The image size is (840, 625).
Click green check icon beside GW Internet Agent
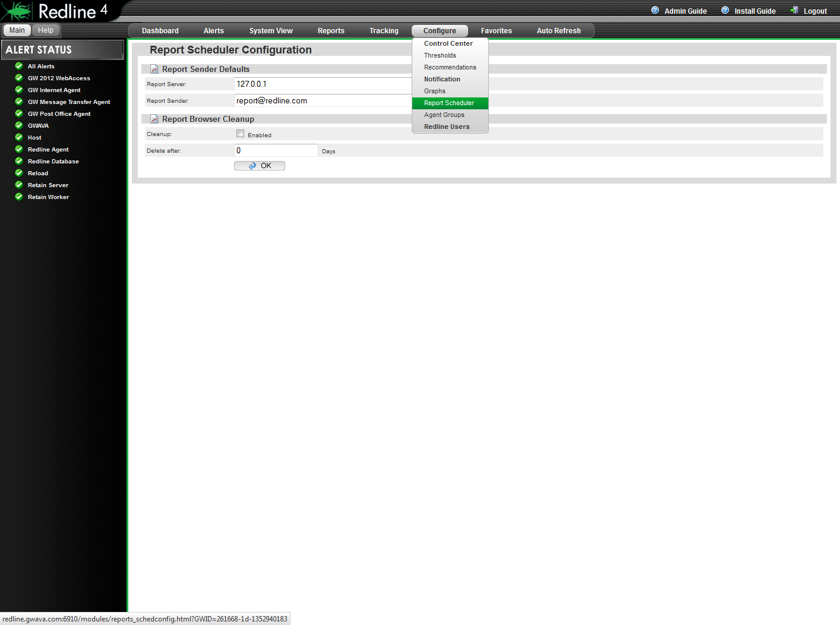coord(19,90)
